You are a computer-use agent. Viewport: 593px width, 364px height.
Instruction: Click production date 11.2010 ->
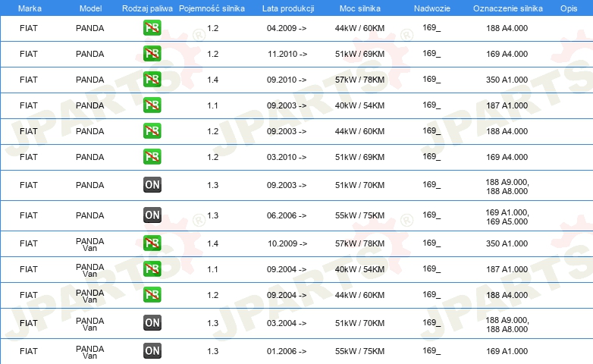[287, 54]
